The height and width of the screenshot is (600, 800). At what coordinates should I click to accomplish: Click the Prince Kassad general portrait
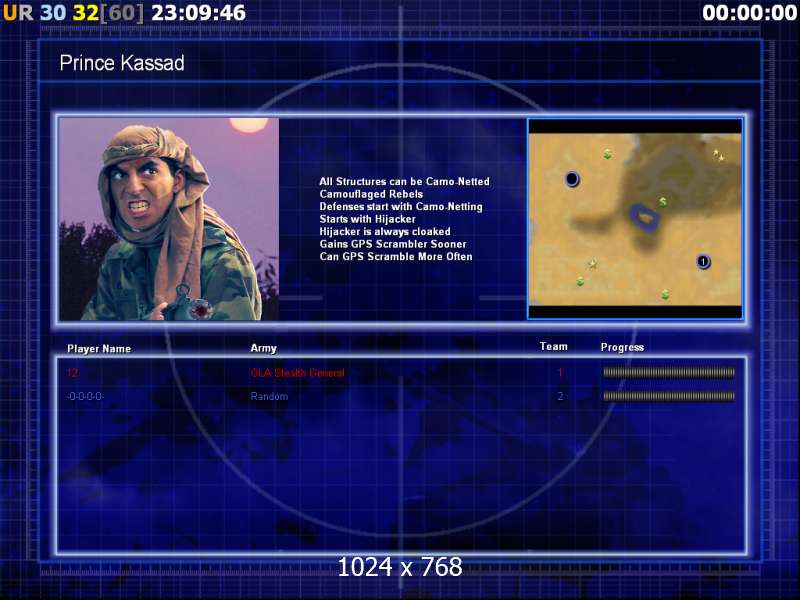(169, 219)
